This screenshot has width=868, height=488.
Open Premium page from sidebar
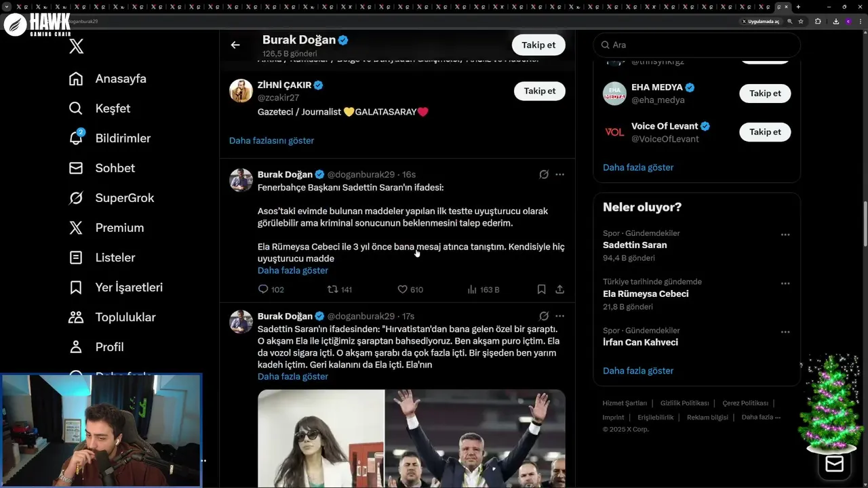pos(106,228)
